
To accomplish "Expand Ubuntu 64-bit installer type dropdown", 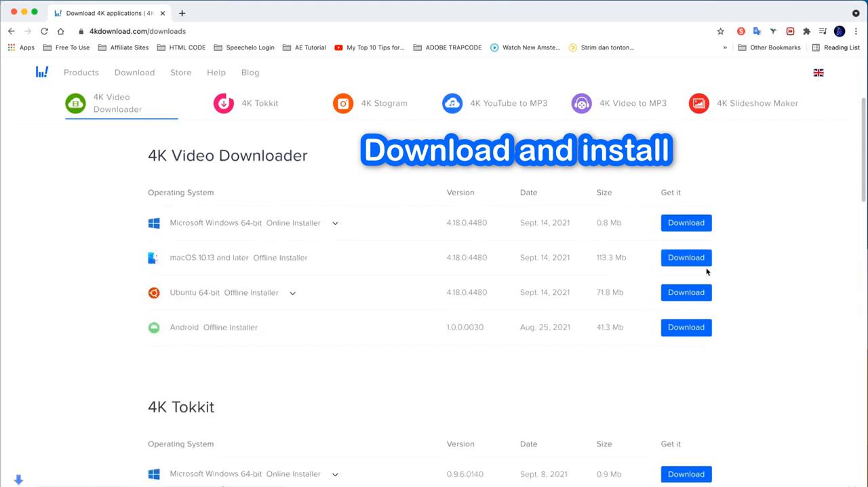I will click(293, 293).
